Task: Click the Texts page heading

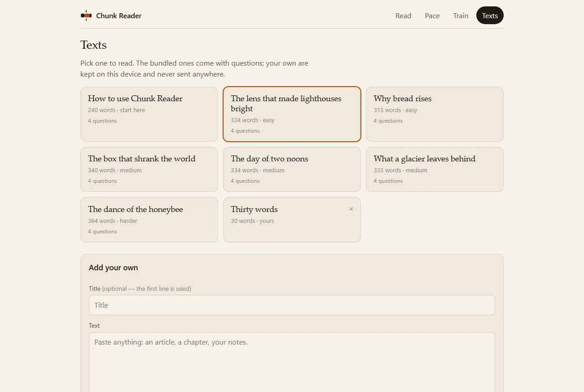Action: [x=94, y=45]
